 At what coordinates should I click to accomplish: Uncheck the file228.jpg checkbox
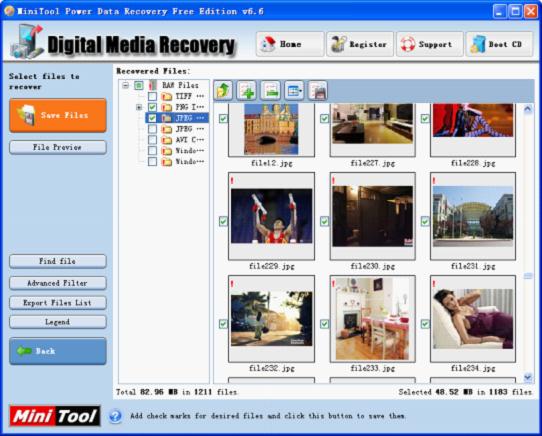[425, 119]
